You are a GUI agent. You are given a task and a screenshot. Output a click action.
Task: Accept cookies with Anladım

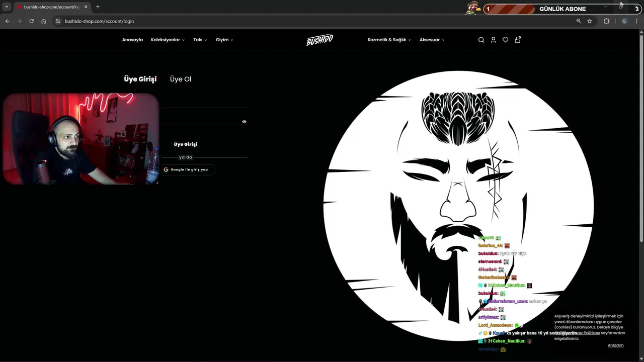coord(615,345)
